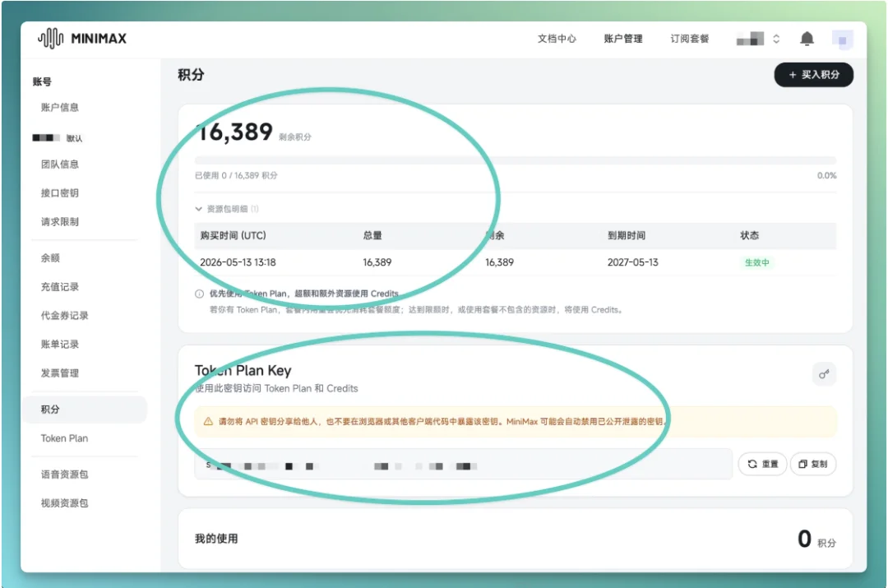Click the default team entry labeled 默认
Screen dimensions: 888x588
point(58,137)
